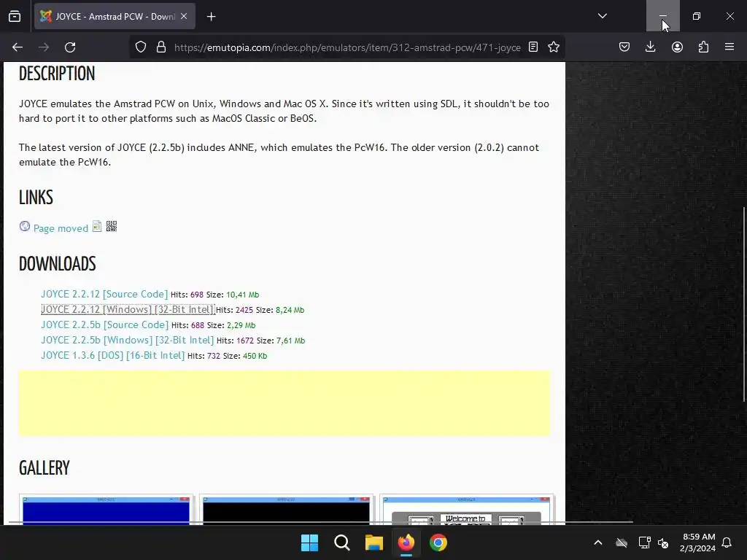Download JOYCE 2.2.5b [Source Code]
This screenshot has width=747, height=560.
(x=105, y=324)
